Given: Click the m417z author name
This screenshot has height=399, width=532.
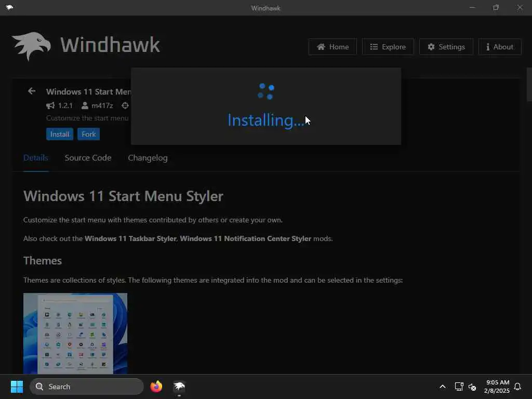Looking at the screenshot, I should point(102,105).
